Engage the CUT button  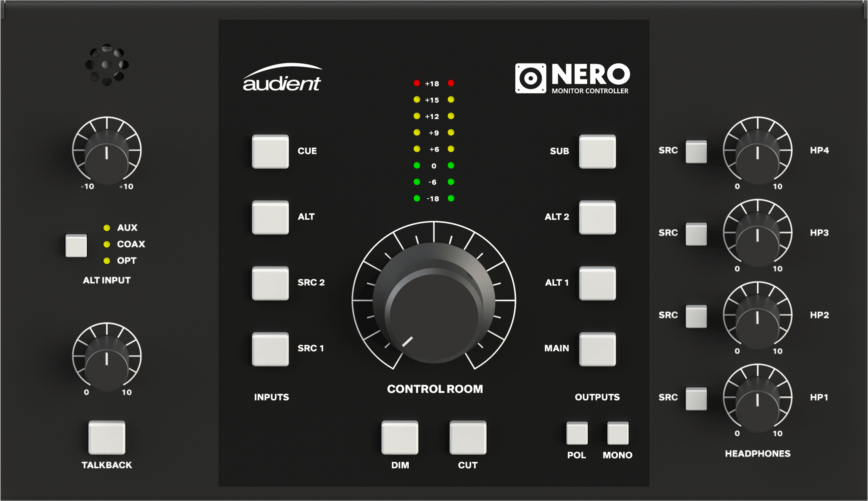click(468, 437)
